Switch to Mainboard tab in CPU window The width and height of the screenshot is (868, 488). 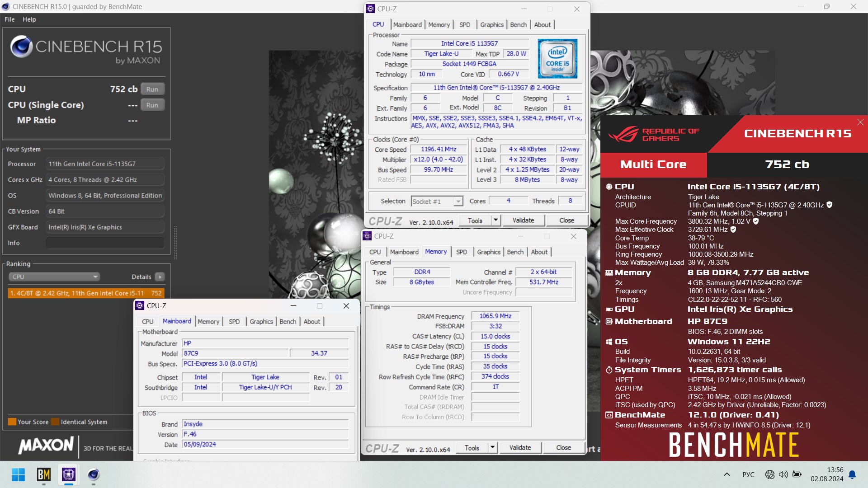[407, 25]
